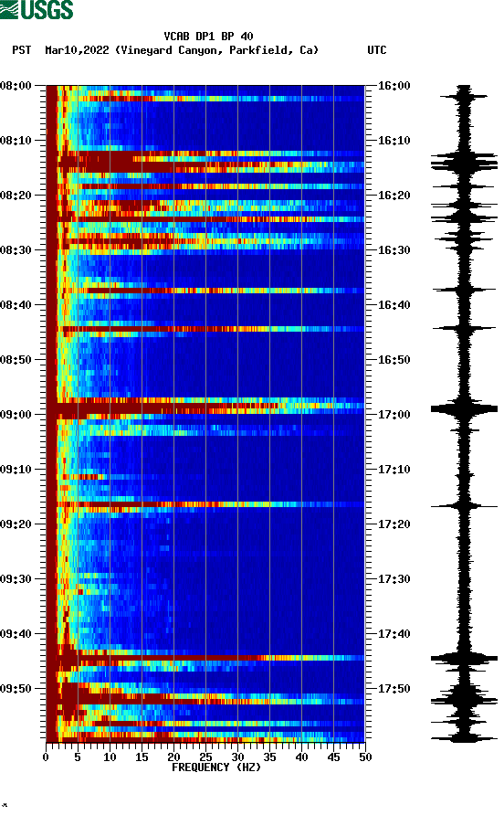Click the location text '(Vineyard Canyon, Parkfield, Ca)'
Viewport: 504px width, 815px height.
point(216,50)
